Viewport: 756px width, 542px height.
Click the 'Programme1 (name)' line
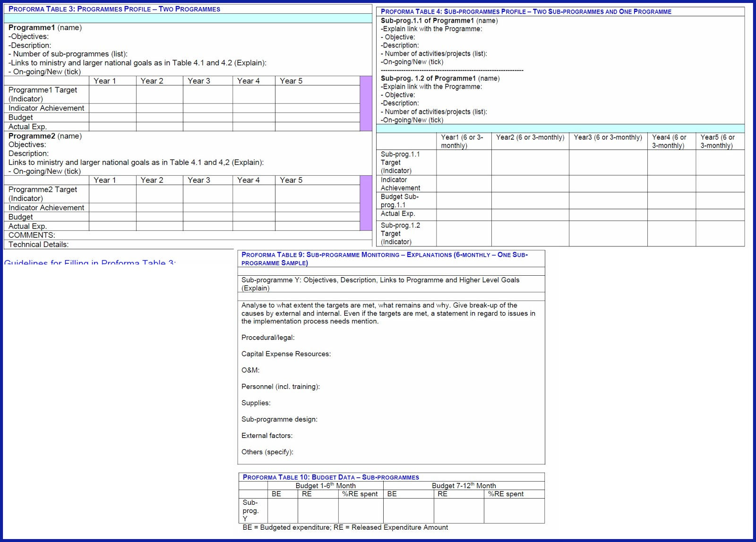pos(45,27)
